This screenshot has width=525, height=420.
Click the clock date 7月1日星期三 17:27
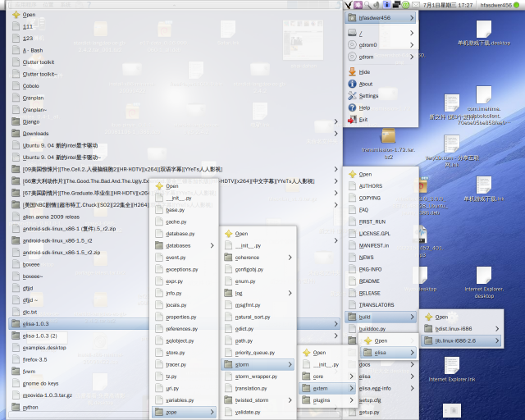(x=448, y=5)
